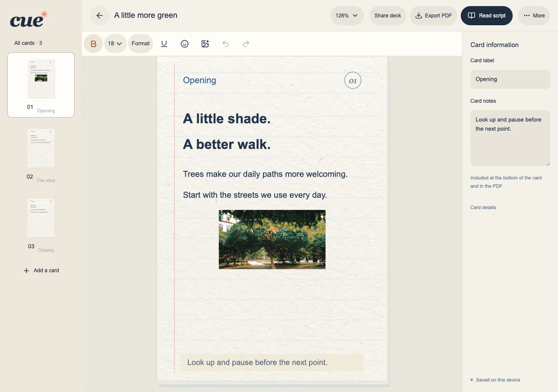Select card 01 Opening thumbnail
The width and height of the screenshot is (558, 392).
[41, 85]
